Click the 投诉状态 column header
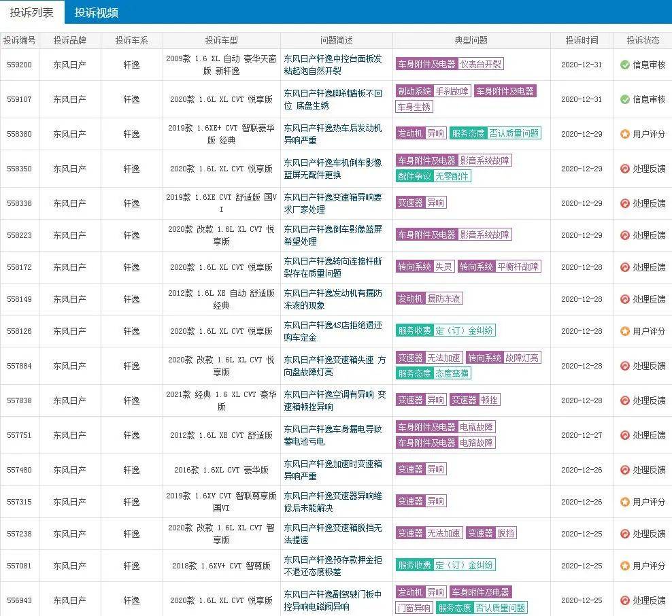 pos(643,40)
